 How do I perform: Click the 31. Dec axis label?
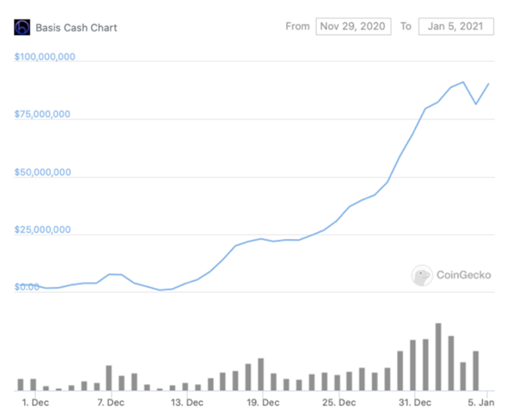pos(415,402)
